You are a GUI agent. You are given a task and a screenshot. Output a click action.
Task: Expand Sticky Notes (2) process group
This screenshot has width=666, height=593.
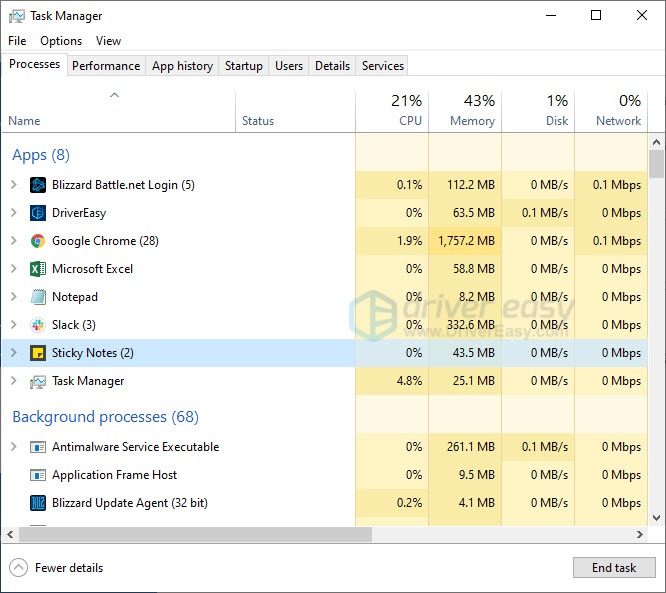14,353
